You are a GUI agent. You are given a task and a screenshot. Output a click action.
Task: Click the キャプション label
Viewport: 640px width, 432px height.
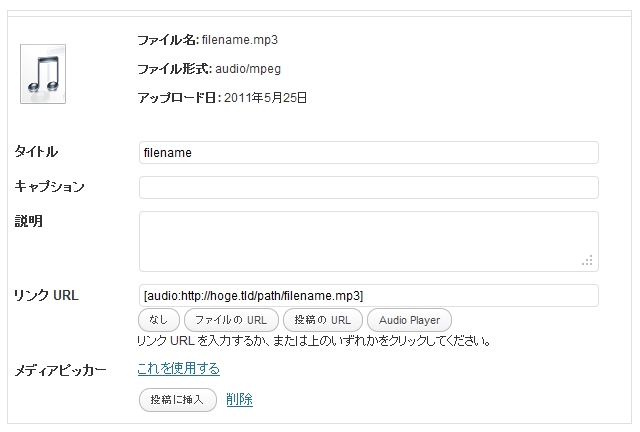(49, 187)
